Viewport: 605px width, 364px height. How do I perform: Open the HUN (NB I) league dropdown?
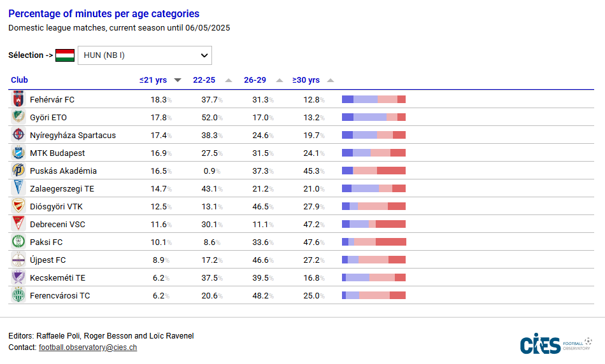145,55
